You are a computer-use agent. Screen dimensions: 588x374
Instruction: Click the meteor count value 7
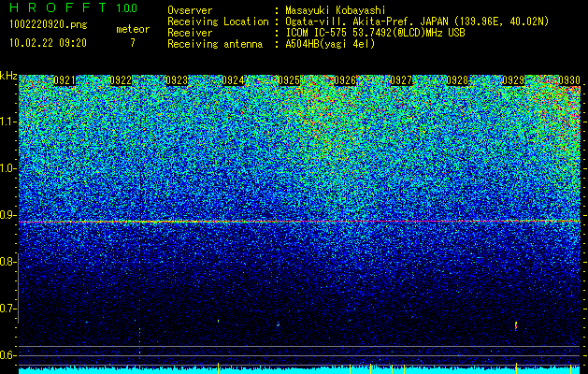133,43
